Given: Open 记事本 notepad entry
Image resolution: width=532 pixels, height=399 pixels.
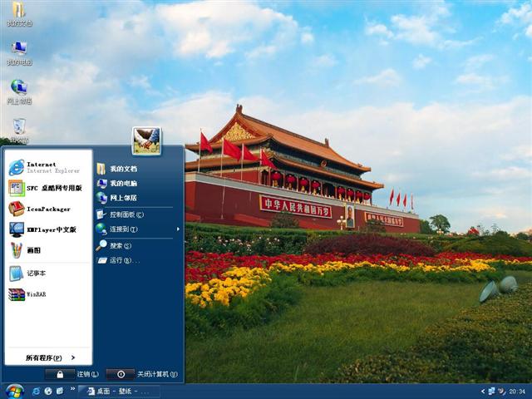Looking at the screenshot, I should click(x=48, y=273).
